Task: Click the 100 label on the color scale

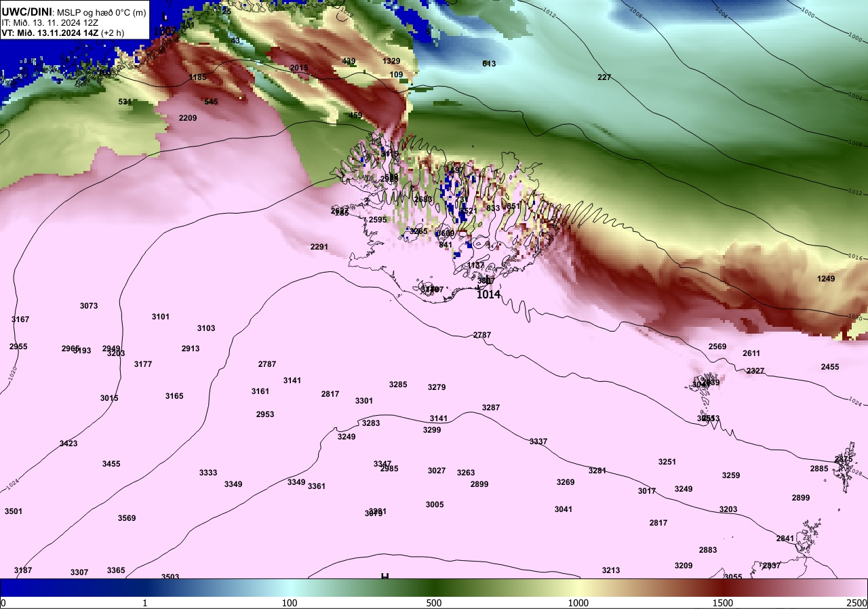Action: [x=290, y=603]
